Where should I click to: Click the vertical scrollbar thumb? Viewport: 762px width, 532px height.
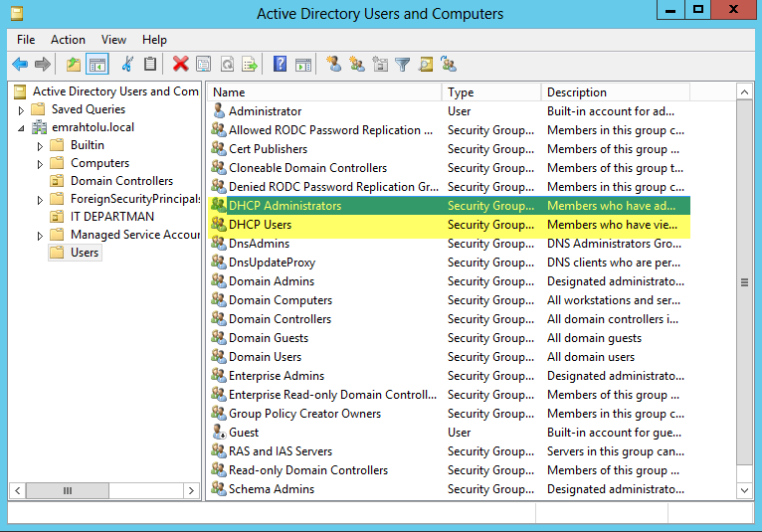(x=744, y=281)
